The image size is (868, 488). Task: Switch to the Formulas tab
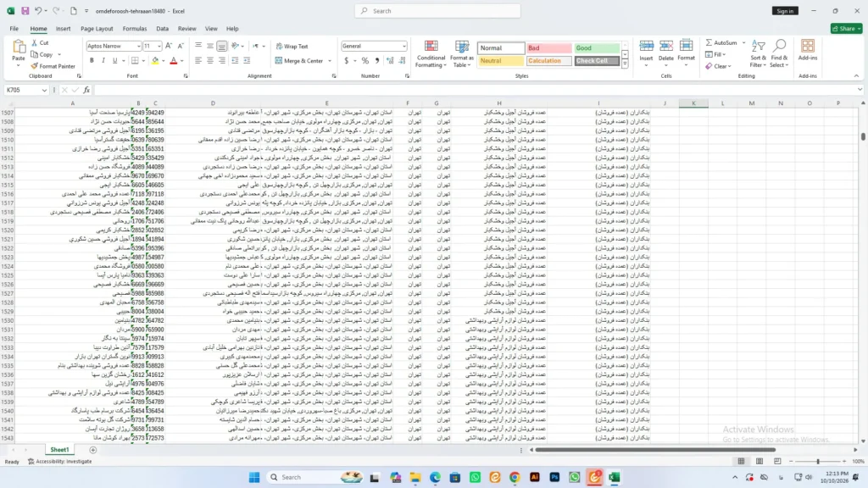[135, 28]
